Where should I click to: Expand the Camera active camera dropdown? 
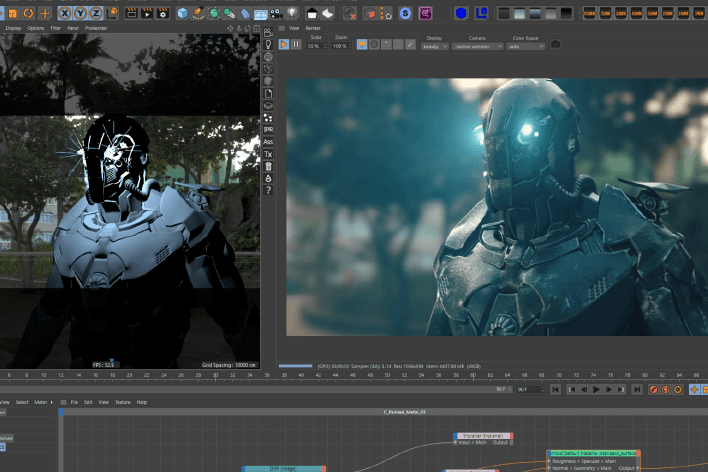pos(477,47)
